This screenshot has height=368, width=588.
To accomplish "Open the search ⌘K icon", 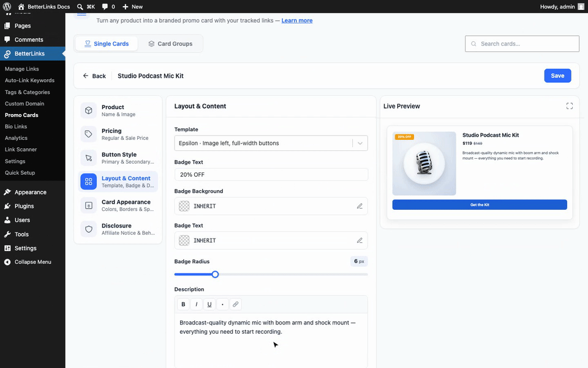I will tap(80, 6).
